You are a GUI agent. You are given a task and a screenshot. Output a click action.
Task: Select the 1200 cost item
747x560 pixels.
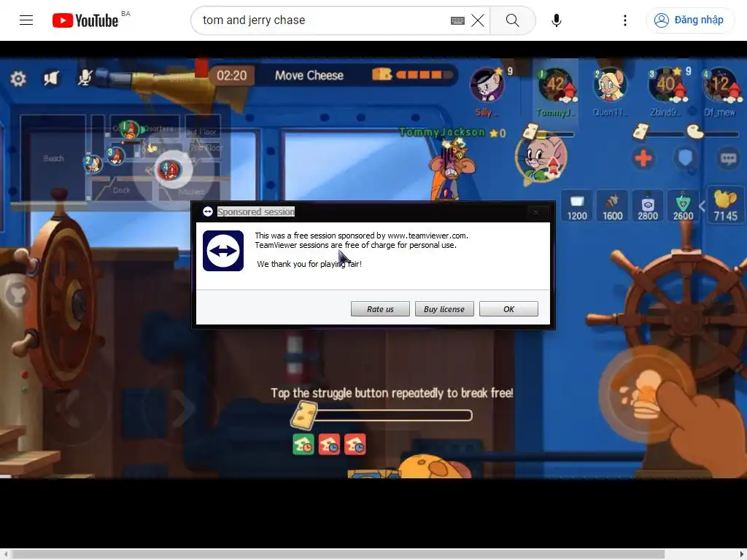[577, 206]
